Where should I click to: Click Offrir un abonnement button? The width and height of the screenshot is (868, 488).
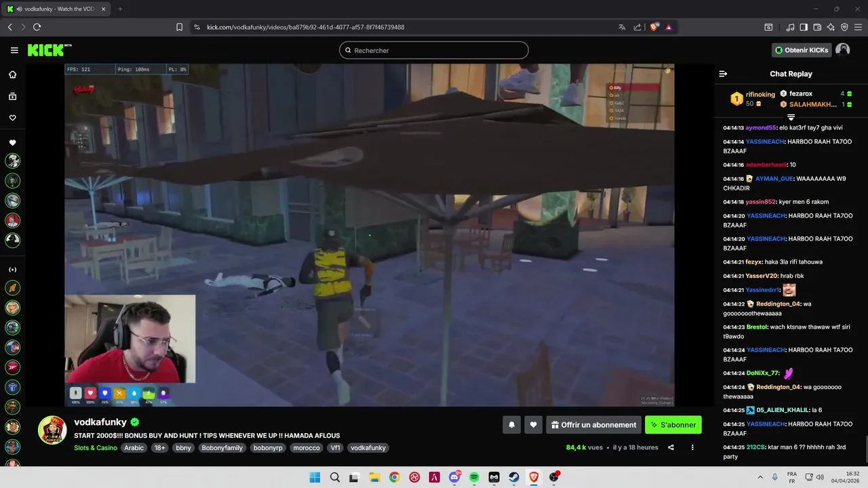click(593, 425)
